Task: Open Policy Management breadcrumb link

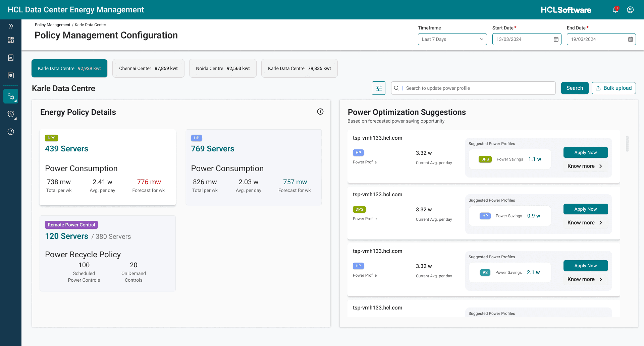Action: [53, 25]
